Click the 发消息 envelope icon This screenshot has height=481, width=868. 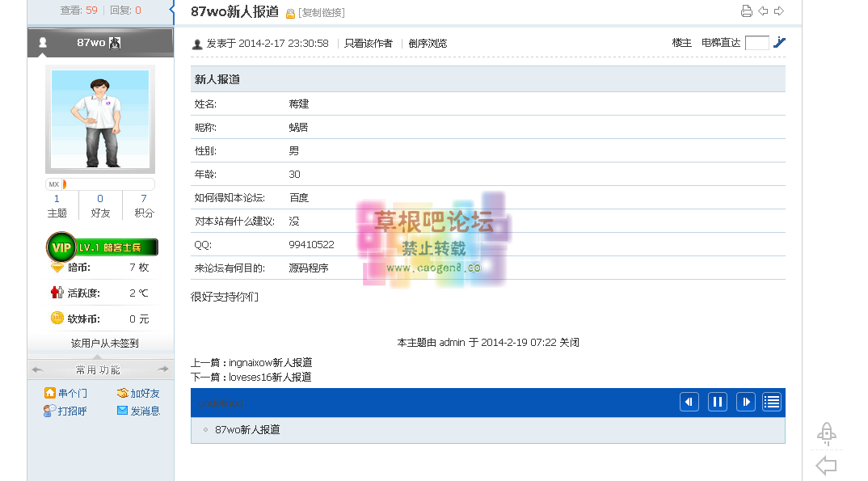122,411
